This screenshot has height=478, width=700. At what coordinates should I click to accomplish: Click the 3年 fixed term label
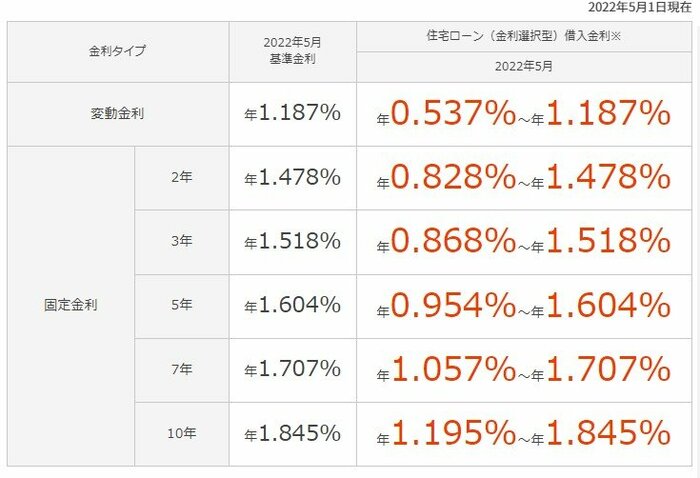pyautogui.click(x=181, y=241)
